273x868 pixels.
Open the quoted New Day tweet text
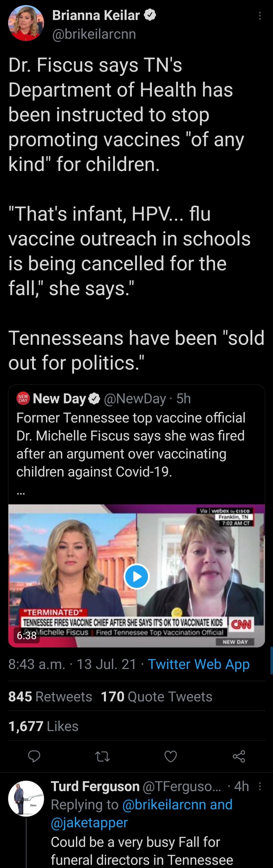click(131, 444)
